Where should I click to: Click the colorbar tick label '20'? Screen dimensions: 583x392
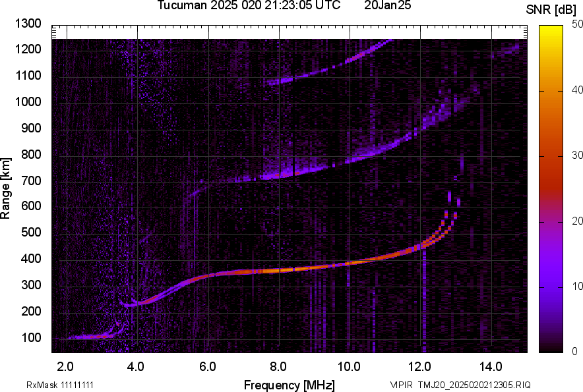577,221
